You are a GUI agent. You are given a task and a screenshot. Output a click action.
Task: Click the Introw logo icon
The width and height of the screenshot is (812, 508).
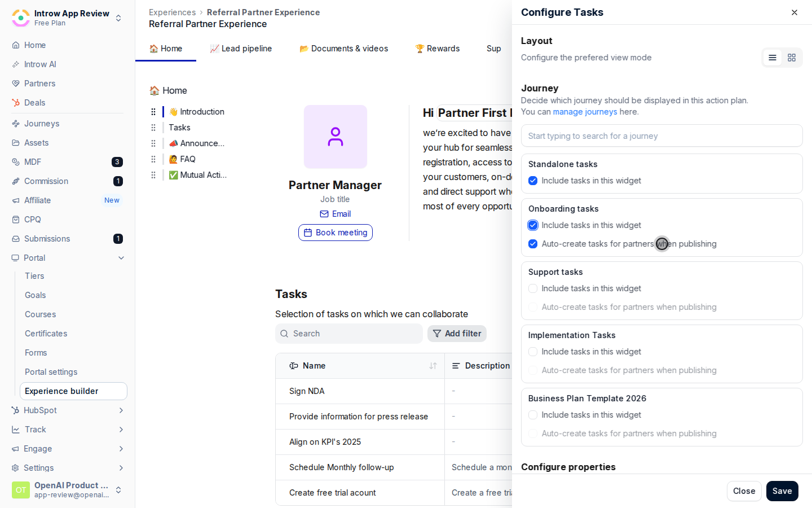21,17
